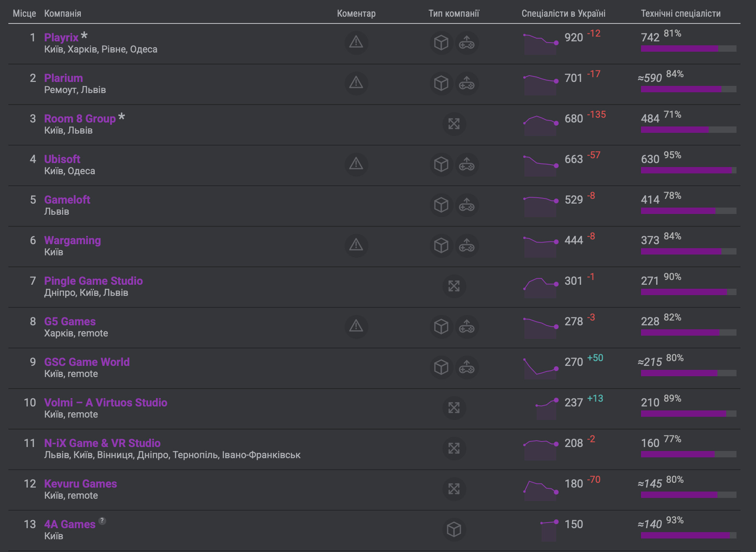Viewport: 756px width, 552px height.
Task: Click the warning icon for G5 Games
Action: [356, 327]
